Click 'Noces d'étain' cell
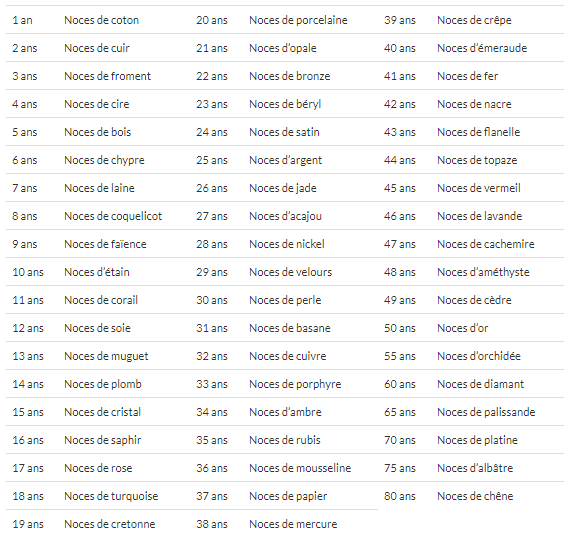This screenshot has height=540, width=569. pyautogui.click(x=97, y=272)
